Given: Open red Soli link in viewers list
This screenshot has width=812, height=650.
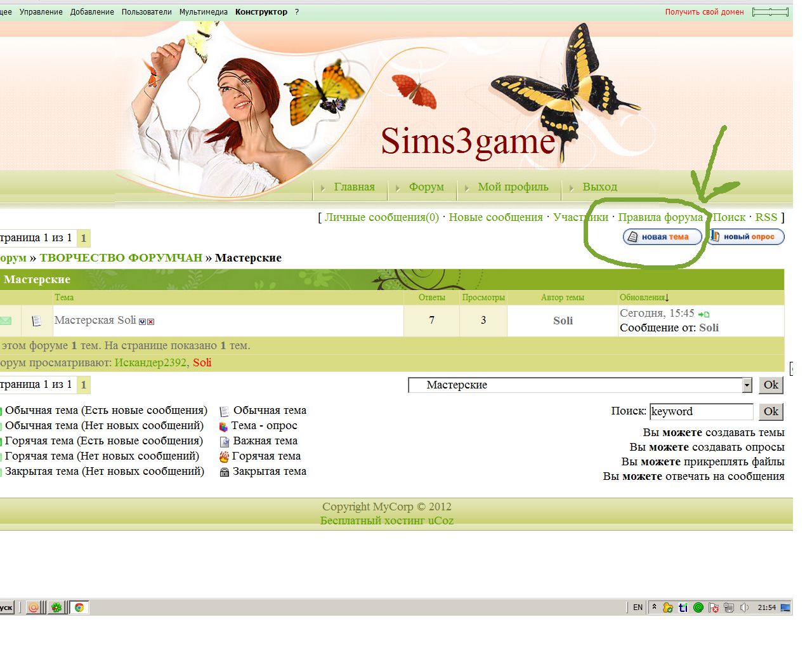Looking at the screenshot, I should 202,362.
